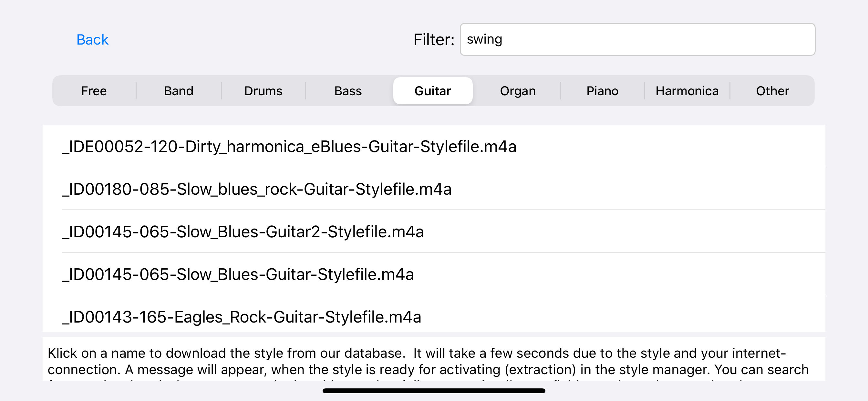The image size is (868, 401).
Task: Download Eagles_Rock Guitar stylefile
Action: pos(242,317)
